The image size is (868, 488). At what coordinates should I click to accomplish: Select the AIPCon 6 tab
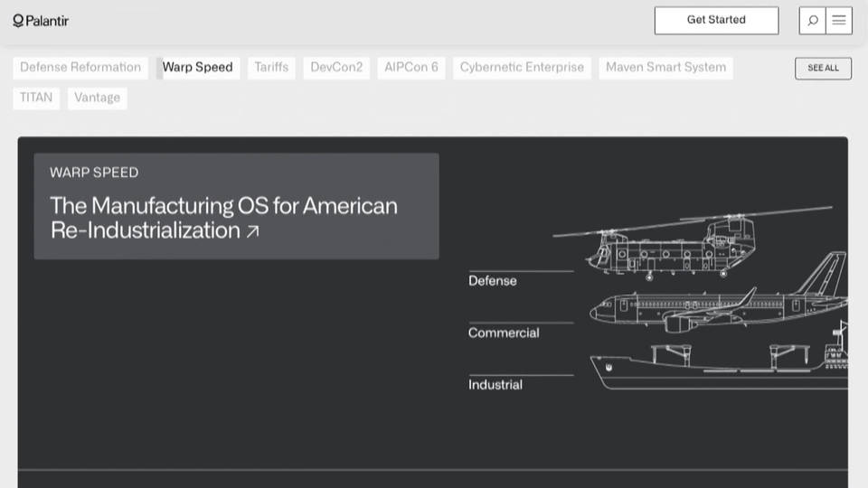click(x=411, y=68)
